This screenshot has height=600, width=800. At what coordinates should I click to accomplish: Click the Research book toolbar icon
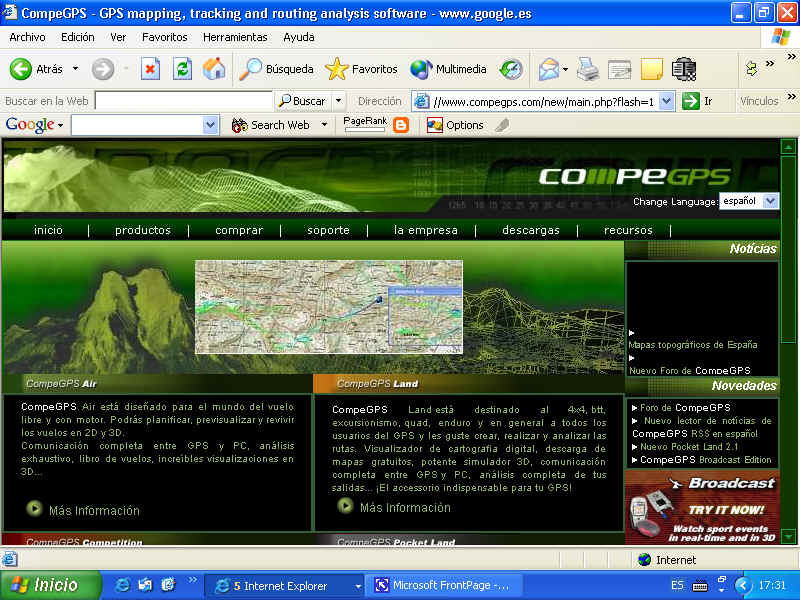[x=684, y=69]
